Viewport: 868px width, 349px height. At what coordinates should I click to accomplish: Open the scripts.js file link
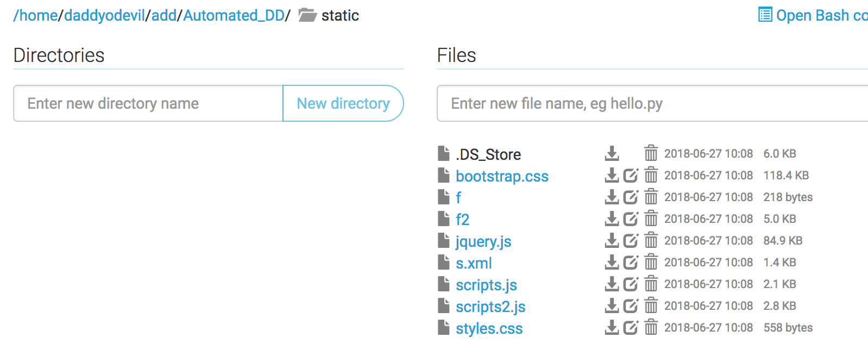tap(486, 285)
